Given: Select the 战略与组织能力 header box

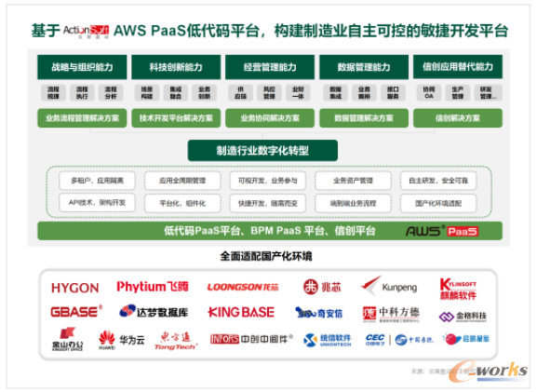Looking at the screenshot, I should [x=82, y=67].
